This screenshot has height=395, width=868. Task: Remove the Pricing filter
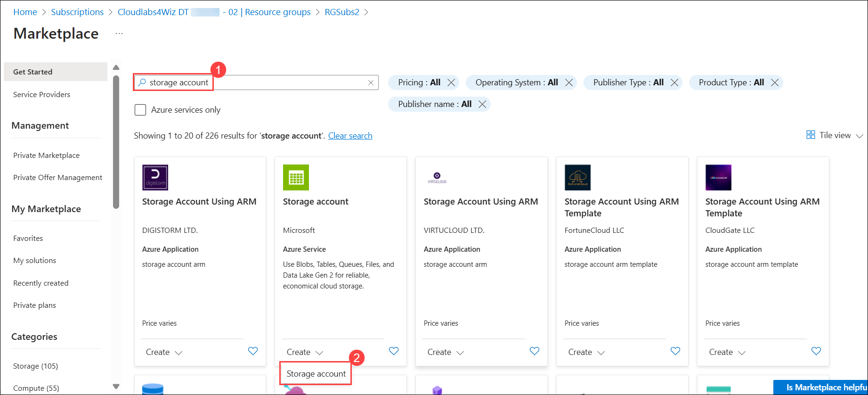pos(451,82)
